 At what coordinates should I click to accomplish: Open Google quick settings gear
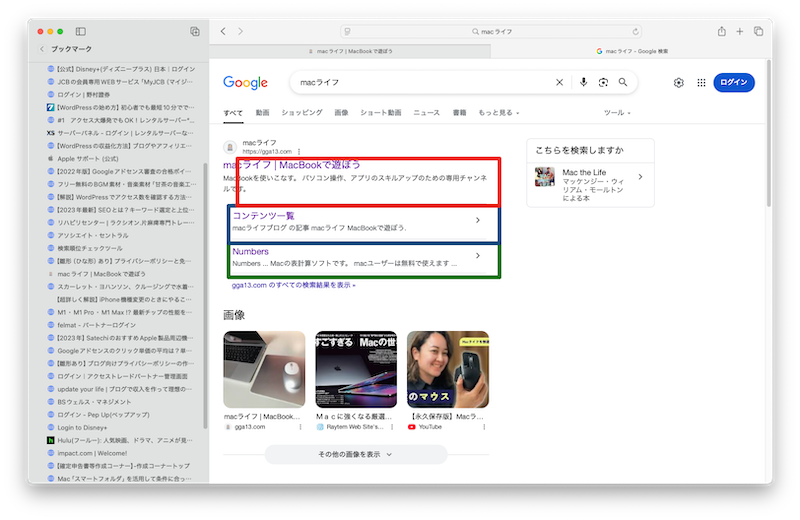click(x=678, y=82)
